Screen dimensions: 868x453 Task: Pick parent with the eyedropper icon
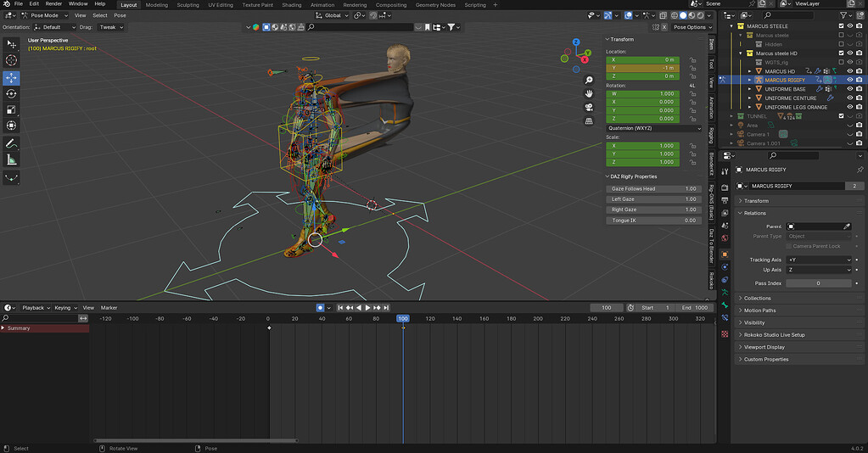pos(847,226)
